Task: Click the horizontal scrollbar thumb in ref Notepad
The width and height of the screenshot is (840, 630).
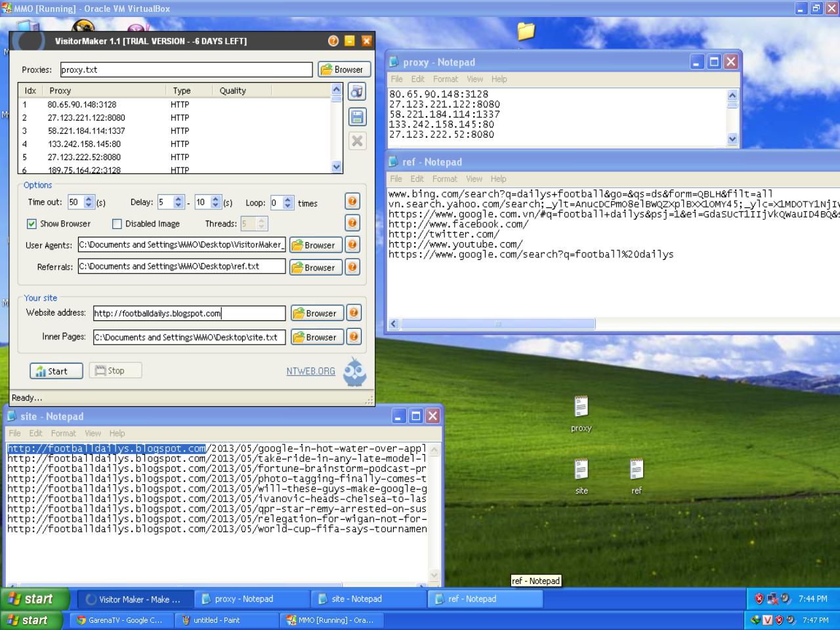Action: click(497, 324)
